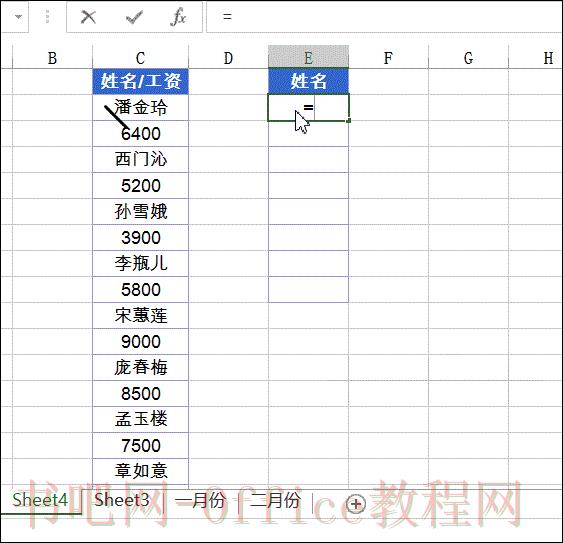This screenshot has width=563, height=543.
Task: Click the cell with value 9000
Action: point(140,342)
